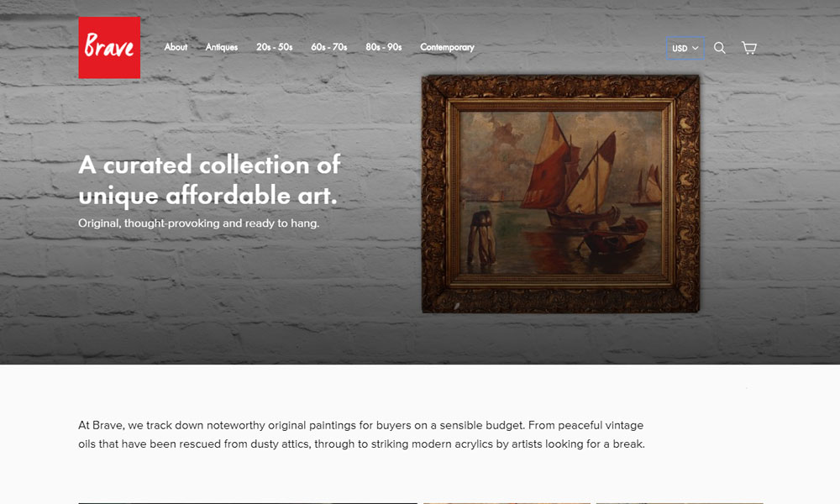This screenshot has height=504, width=840.
Task: Click the grey brick wall hero background
Action: pyautogui.click(x=214, y=300)
